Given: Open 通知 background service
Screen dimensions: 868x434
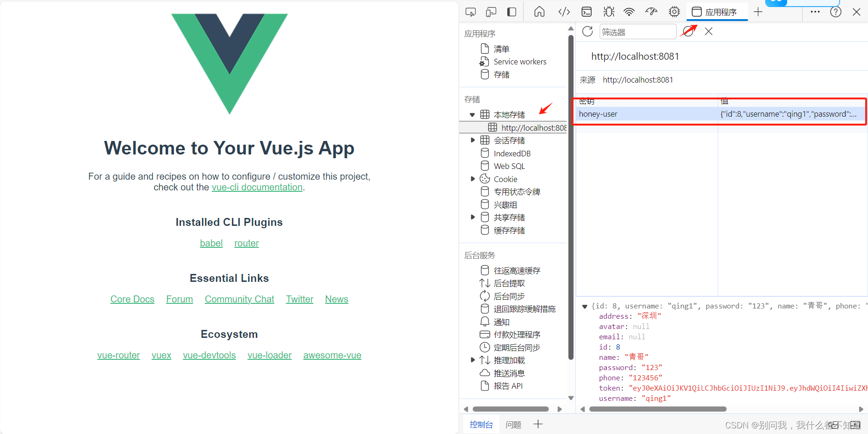Looking at the screenshot, I should (x=501, y=322).
